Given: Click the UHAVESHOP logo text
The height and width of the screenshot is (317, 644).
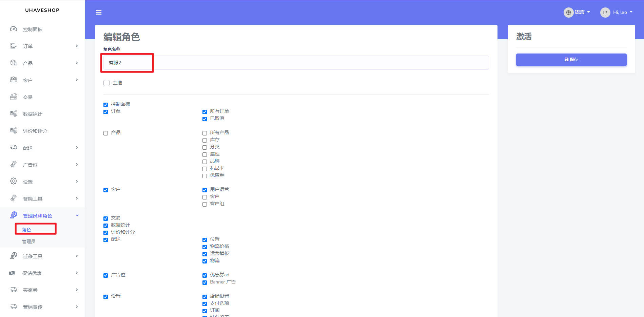Looking at the screenshot, I should coord(42,10).
